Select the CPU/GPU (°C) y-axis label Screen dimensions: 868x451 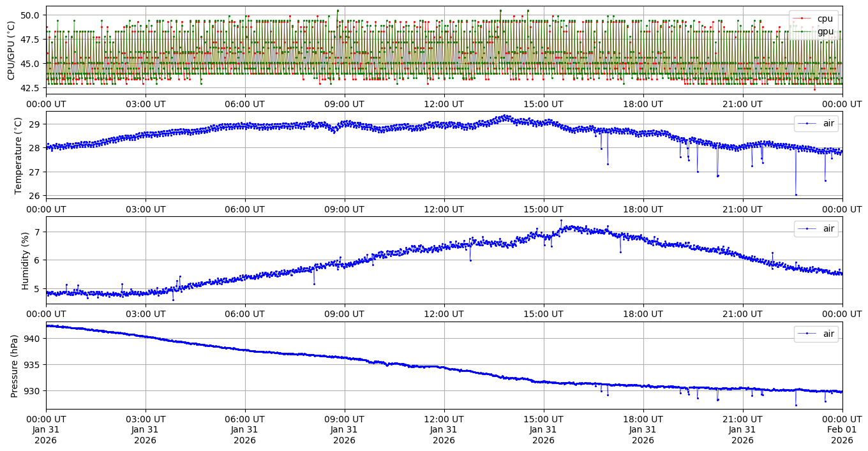click(x=11, y=50)
